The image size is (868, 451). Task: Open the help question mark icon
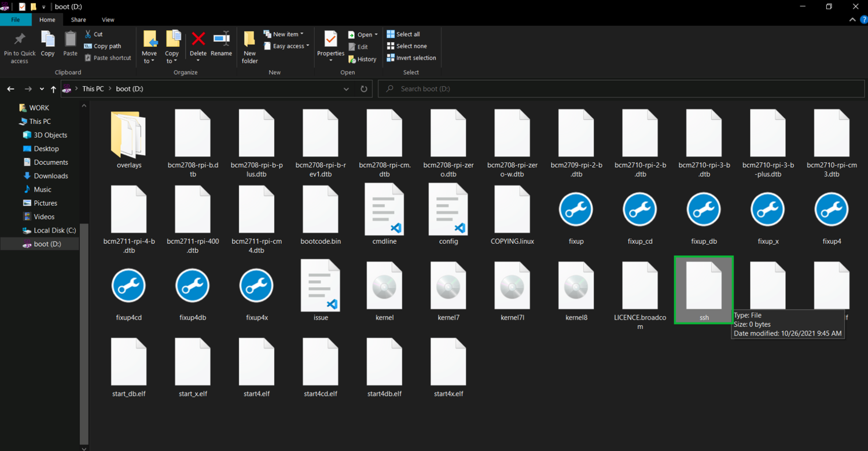coord(863,20)
